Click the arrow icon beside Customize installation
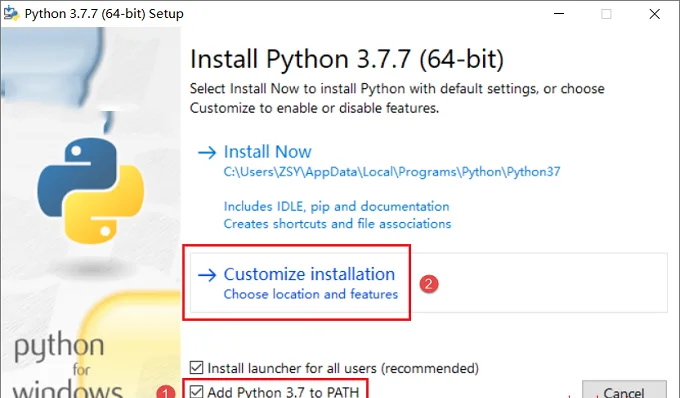 pos(207,275)
